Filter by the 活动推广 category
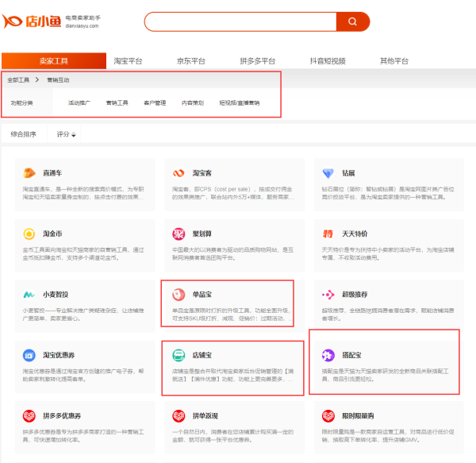This screenshot has width=476, height=463. pyautogui.click(x=79, y=102)
